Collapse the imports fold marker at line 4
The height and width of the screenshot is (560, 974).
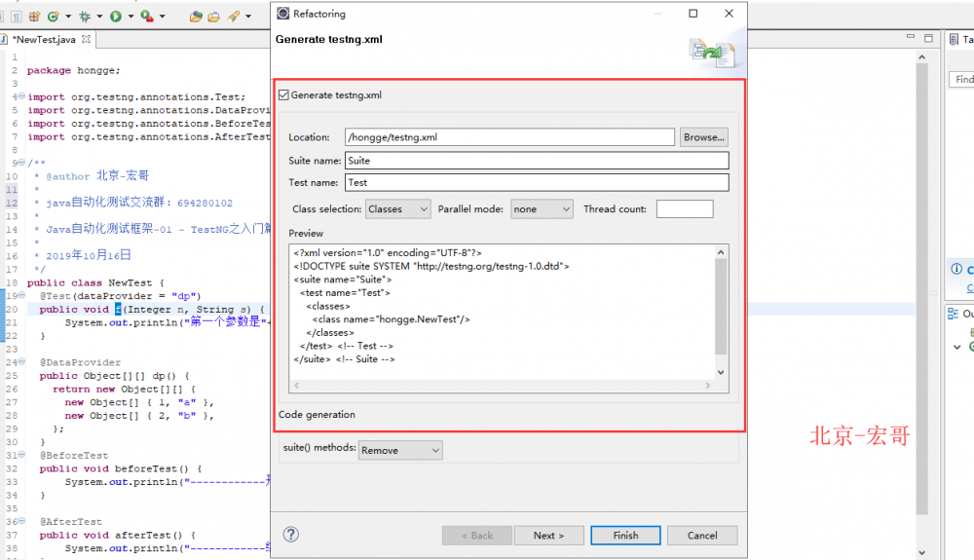[x=21, y=96]
